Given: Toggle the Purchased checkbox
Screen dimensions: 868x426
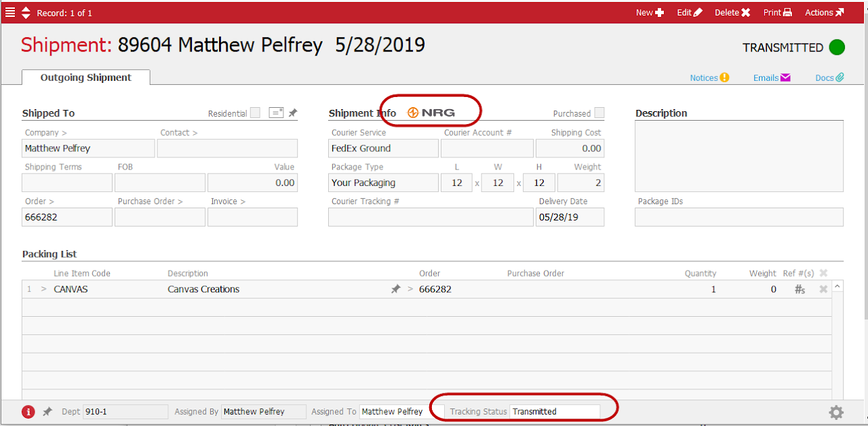Looking at the screenshot, I should click(x=599, y=113).
